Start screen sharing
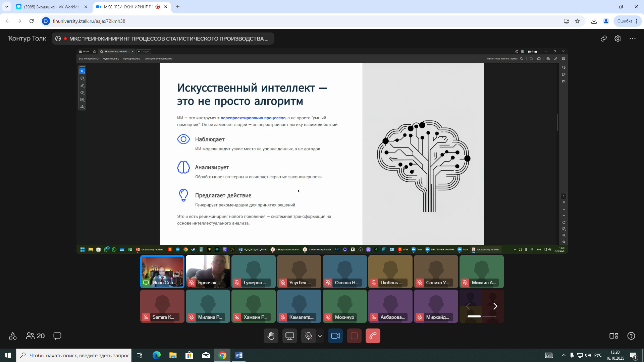 click(290, 336)
